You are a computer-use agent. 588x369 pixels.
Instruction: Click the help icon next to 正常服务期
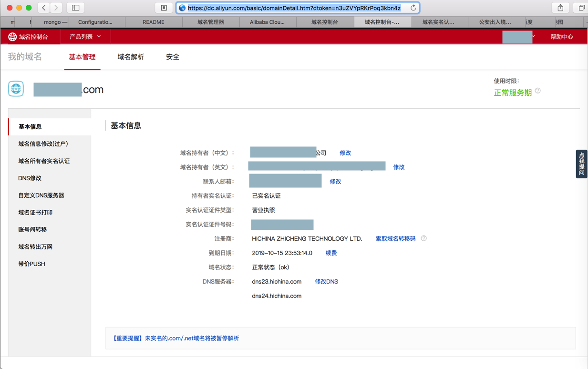[x=537, y=91]
